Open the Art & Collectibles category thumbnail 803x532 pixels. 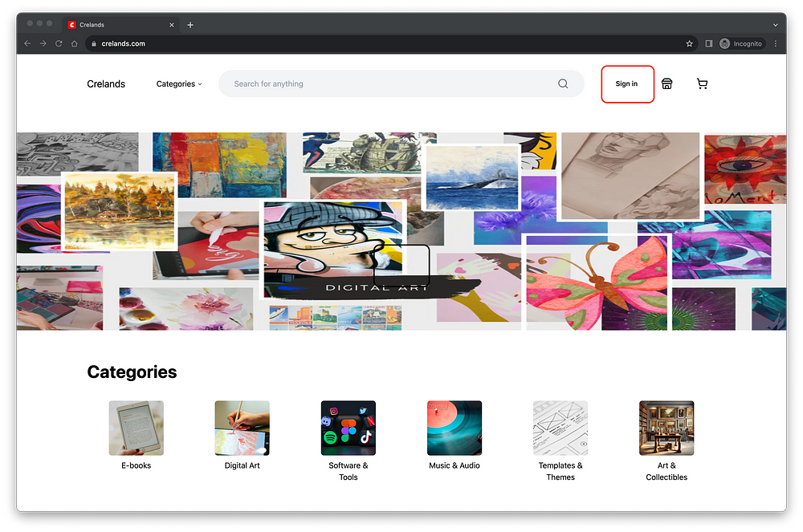666,428
